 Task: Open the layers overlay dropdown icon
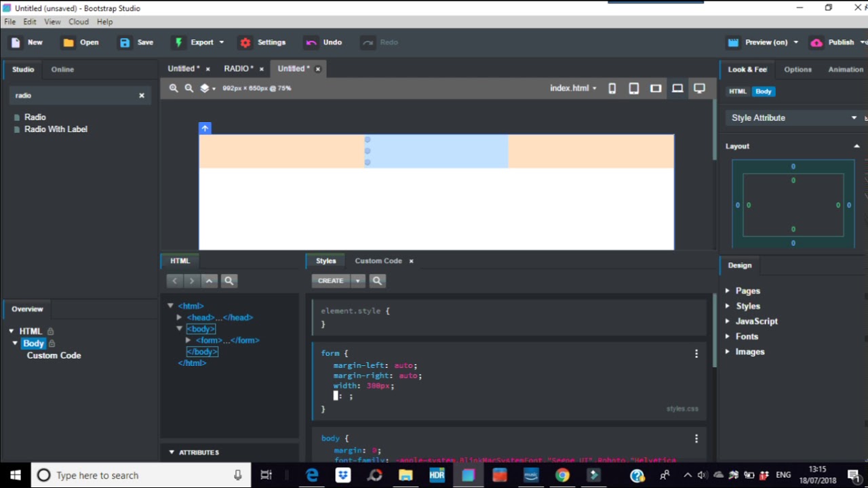click(x=208, y=88)
